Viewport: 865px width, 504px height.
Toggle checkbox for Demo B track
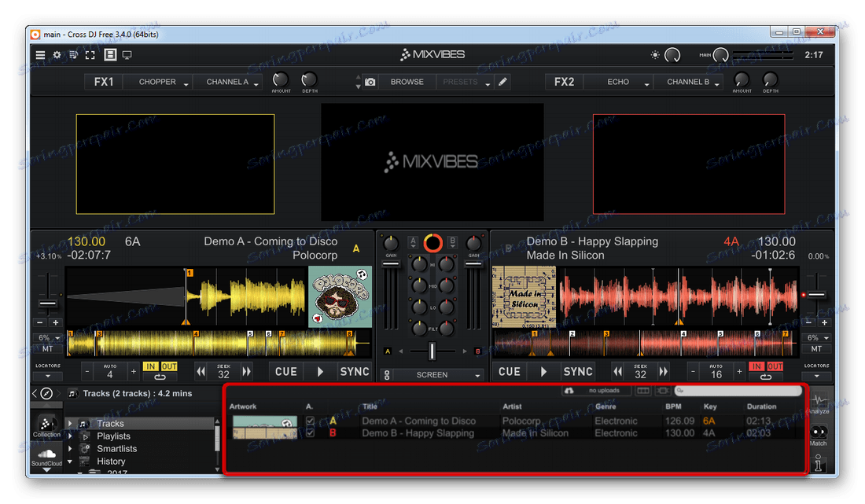[310, 433]
